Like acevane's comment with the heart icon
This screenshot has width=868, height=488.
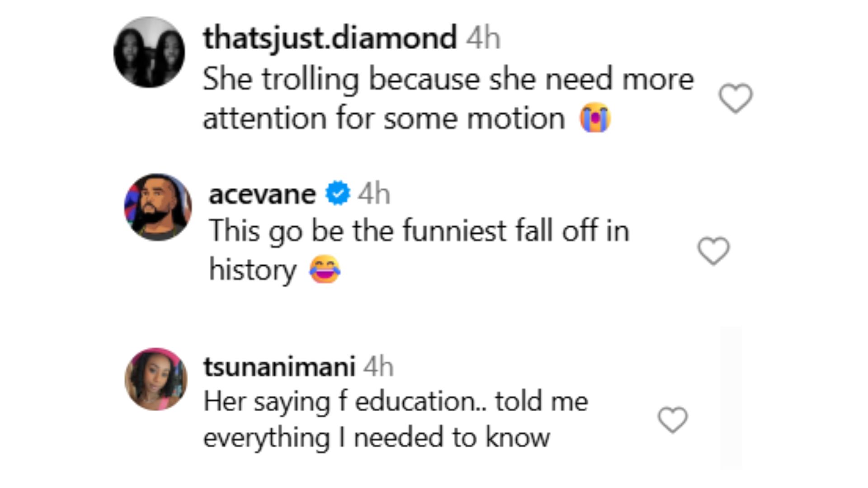pos(713,251)
